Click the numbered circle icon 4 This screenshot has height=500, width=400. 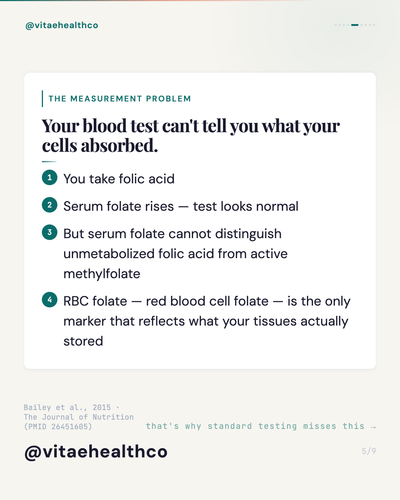click(x=50, y=299)
